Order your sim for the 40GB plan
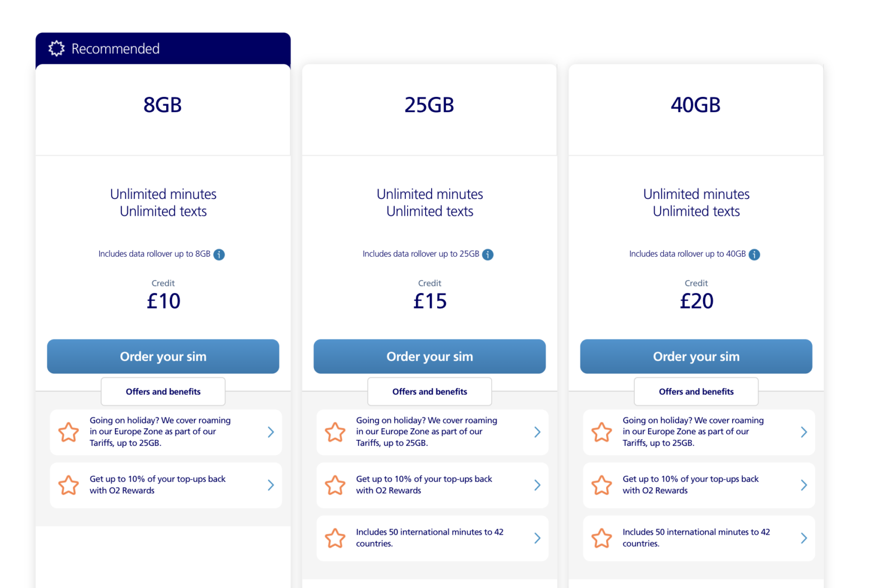Image resolution: width=872 pixels, height=588 pixels. [x=696, y=356]
